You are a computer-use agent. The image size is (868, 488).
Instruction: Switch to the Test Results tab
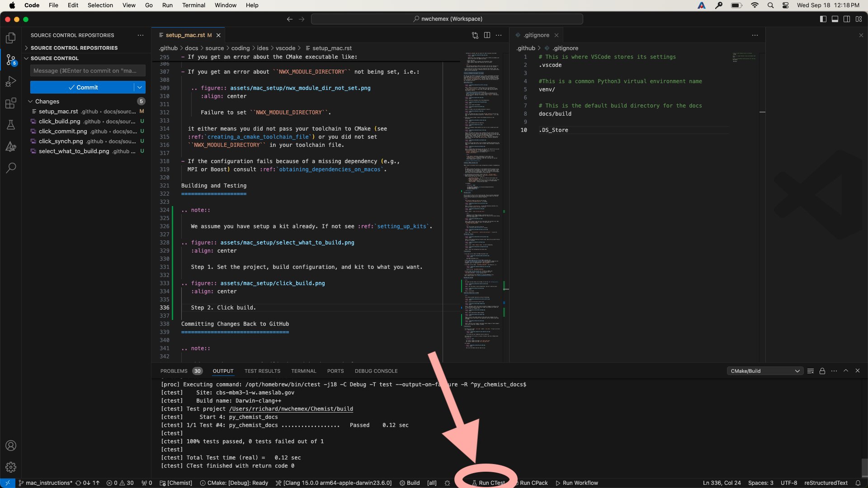(263, 371)
